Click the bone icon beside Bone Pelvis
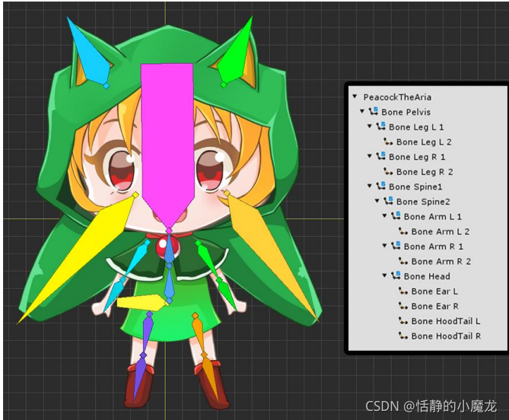The width and height of the screenshot is (509, 420). pos(374,111)
